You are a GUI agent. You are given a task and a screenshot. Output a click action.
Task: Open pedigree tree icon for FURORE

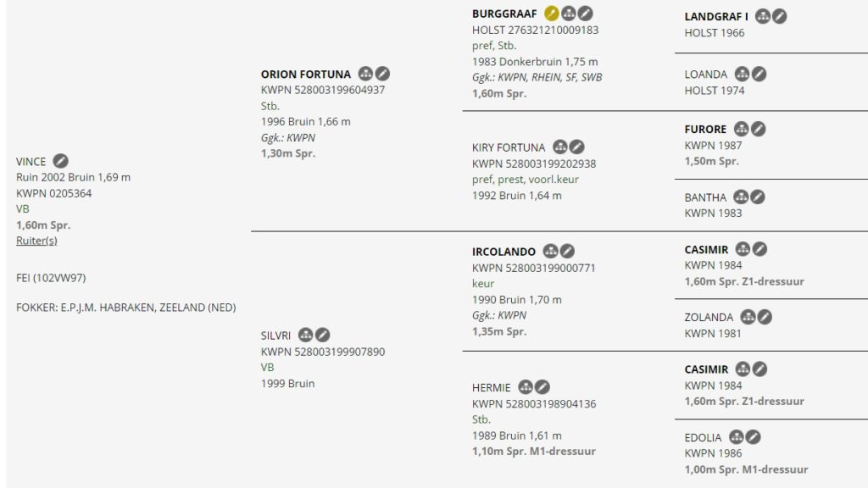741,129
